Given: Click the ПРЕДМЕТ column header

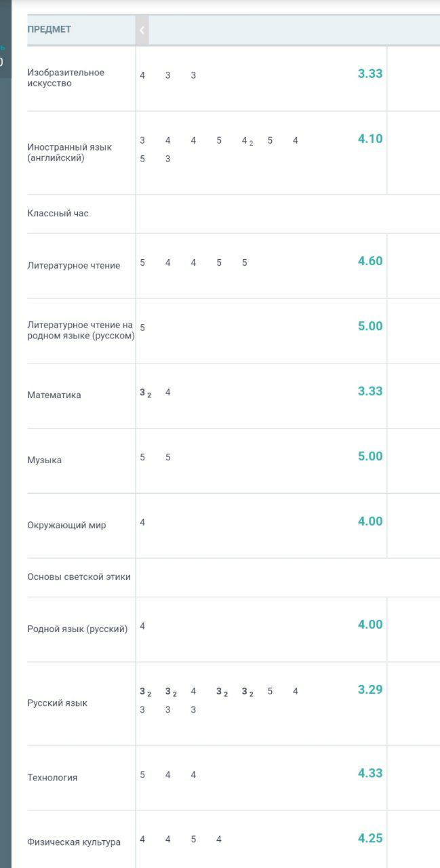Looking at the screenshot, I should coord(49,29).
